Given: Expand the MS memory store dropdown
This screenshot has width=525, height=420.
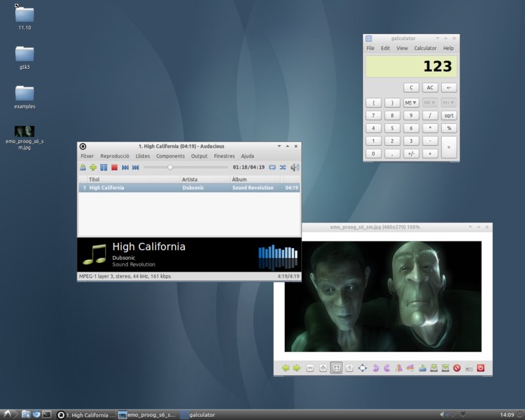Looking at the screenshot, I should point(411,103).
